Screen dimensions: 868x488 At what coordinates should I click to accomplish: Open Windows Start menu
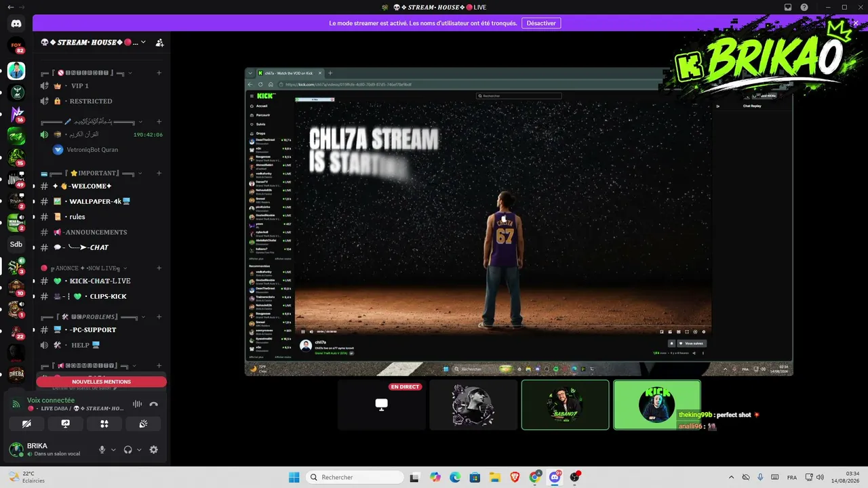point(294,477)
